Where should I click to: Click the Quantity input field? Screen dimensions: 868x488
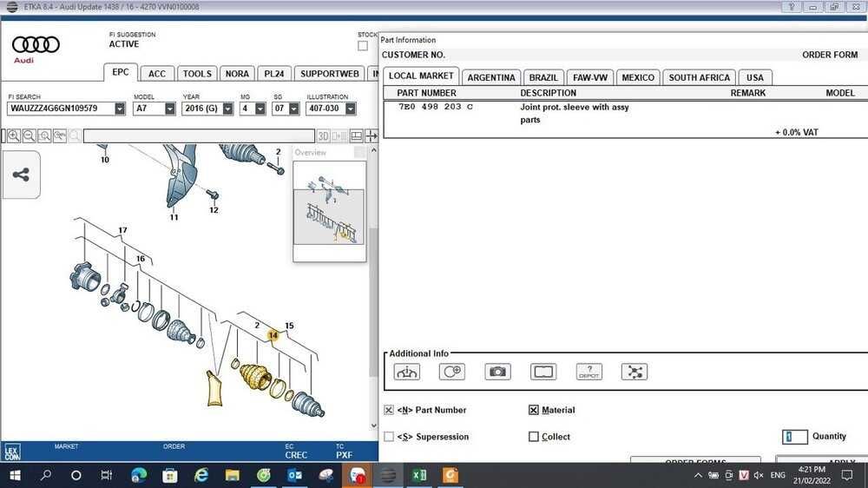tap(795, 437)
